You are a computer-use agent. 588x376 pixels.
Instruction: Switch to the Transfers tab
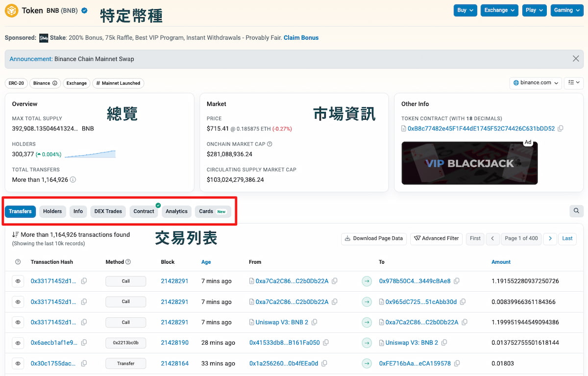click(20, 211)
